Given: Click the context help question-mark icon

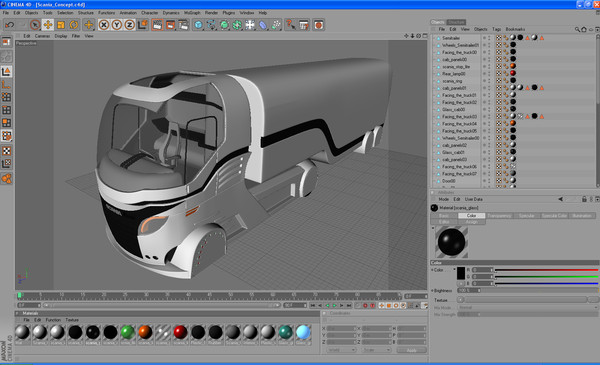Looking at the screenshot, I should (x=291, y=25).
